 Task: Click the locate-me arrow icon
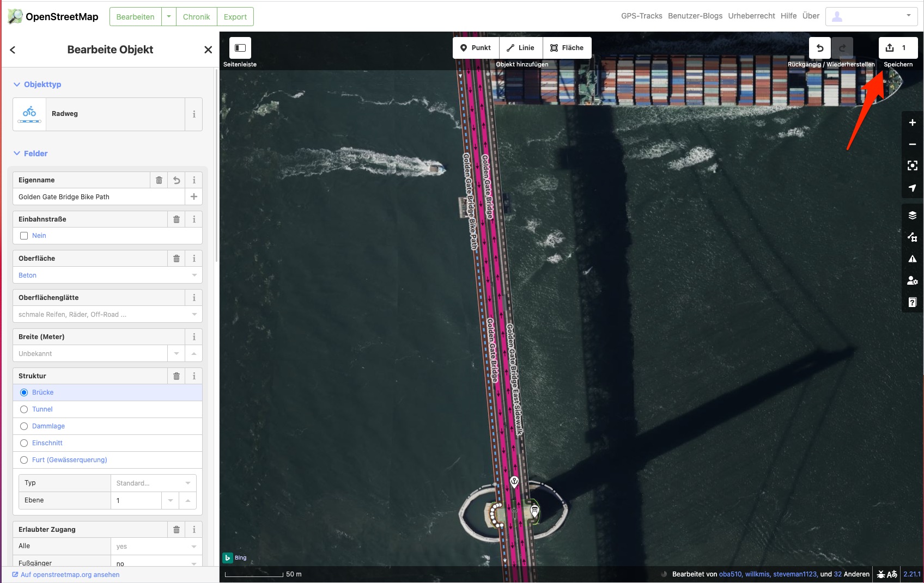pyautogui.click(x=913, y=188)
